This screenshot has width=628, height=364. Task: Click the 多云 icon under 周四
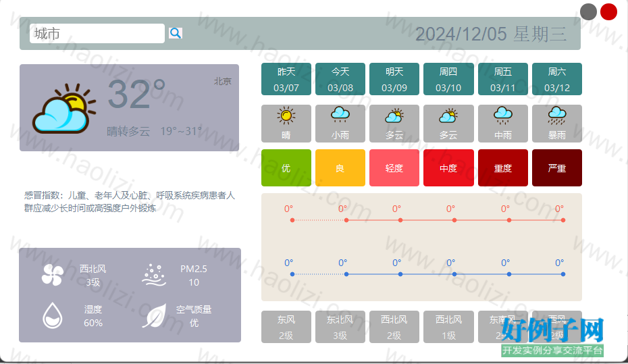pos(448,115)
